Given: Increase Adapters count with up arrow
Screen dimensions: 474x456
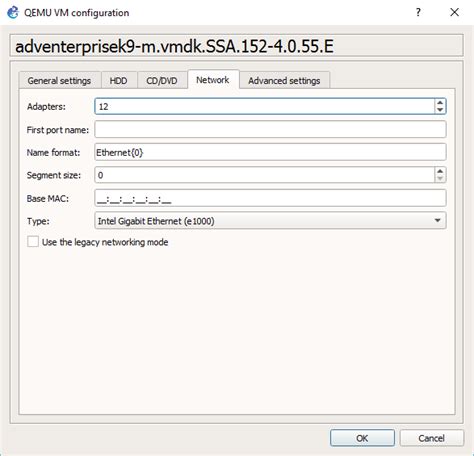Looking at the screenshot, I should click(x=440, y=103).
